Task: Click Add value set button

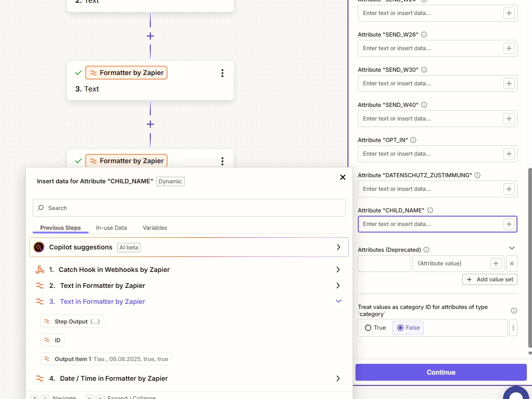Action: point(489,279)
